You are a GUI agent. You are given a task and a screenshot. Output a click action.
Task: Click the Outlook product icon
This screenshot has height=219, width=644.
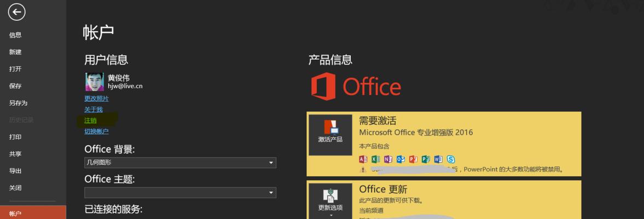[x=401, y=159]
